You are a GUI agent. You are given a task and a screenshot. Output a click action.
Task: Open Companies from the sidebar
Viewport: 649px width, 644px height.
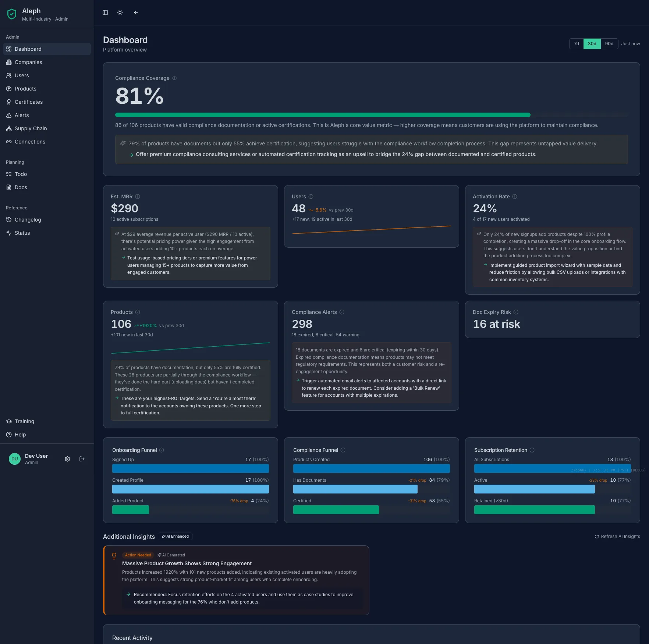[28, 62]
